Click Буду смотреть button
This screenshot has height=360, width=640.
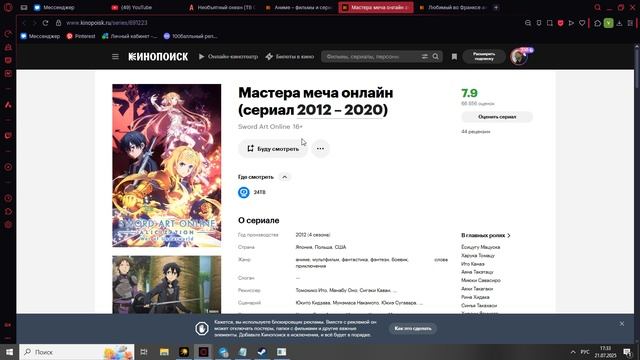pos(273,149)
